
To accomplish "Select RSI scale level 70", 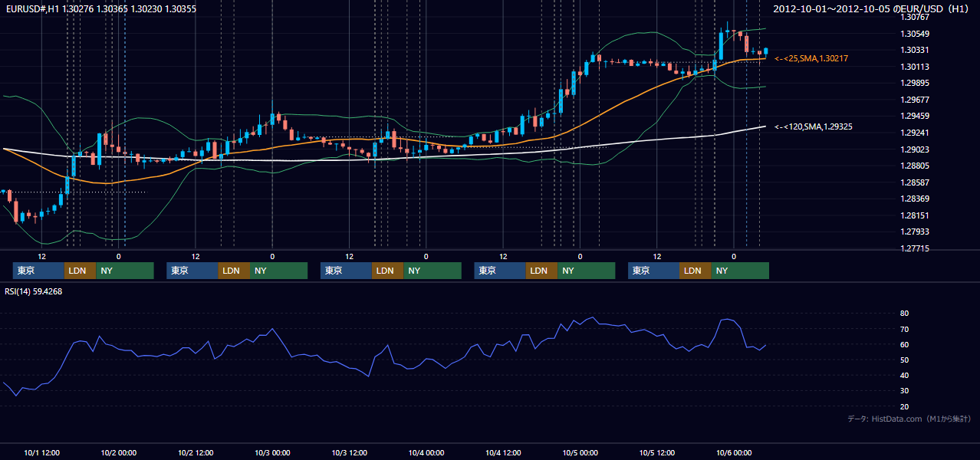I will point(905,329).
